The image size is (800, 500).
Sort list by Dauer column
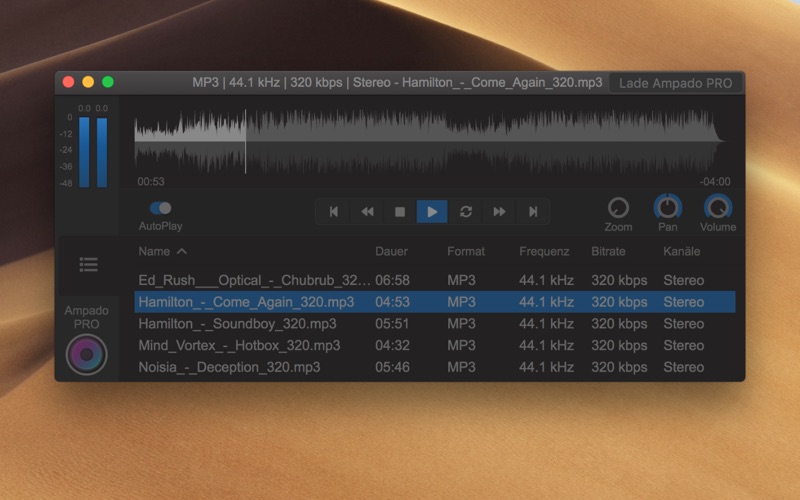click(391, 251)
